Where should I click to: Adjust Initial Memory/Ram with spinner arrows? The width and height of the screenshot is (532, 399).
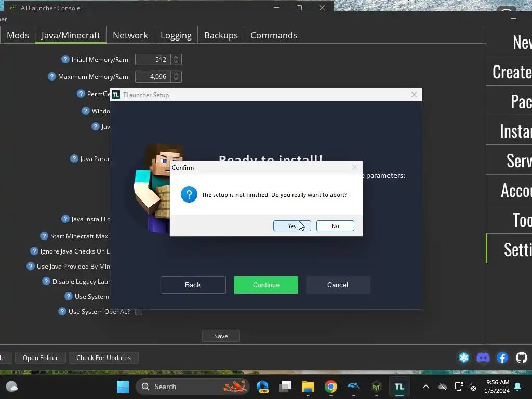click(176, 60)
